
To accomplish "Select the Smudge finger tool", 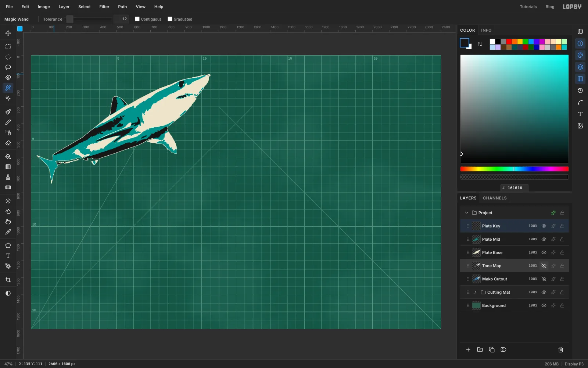I will [8, 222].
